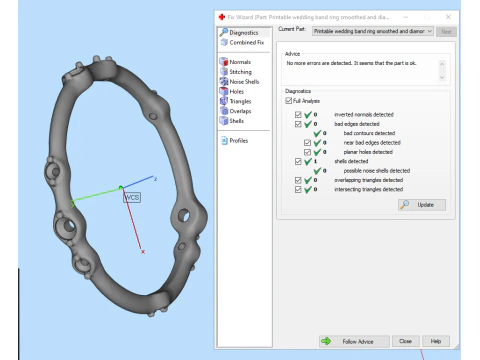
Task: Click the 'bad contours detected' text
Action: click(x=369, y=133)
